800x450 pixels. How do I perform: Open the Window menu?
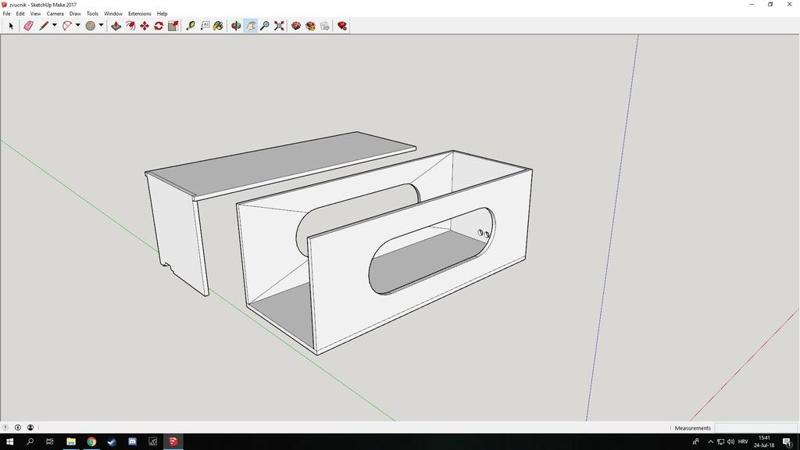[x=113, y=14]
